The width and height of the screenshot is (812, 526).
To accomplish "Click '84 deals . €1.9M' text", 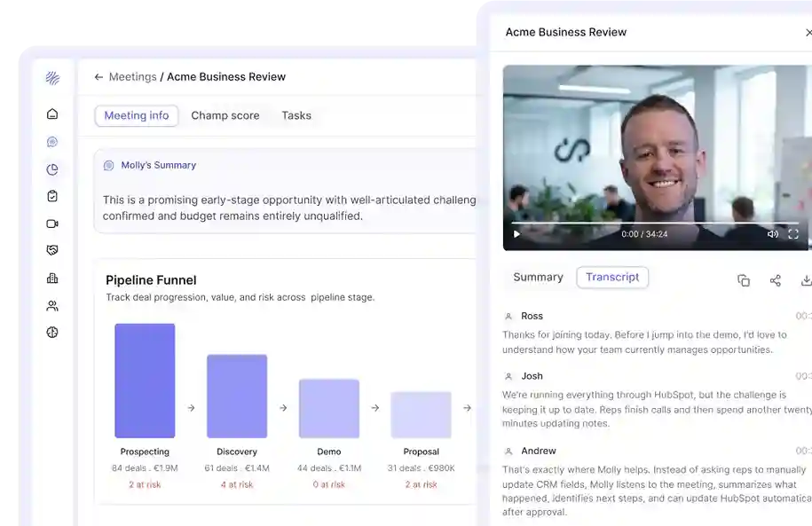I will click(145, 468).
